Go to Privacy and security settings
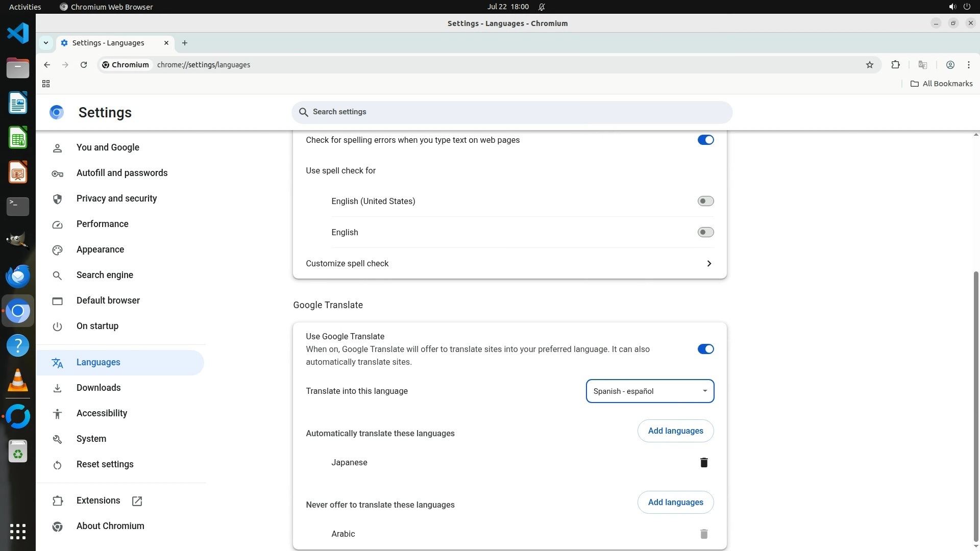Screen dimensions: 980x551 point(116,198)
